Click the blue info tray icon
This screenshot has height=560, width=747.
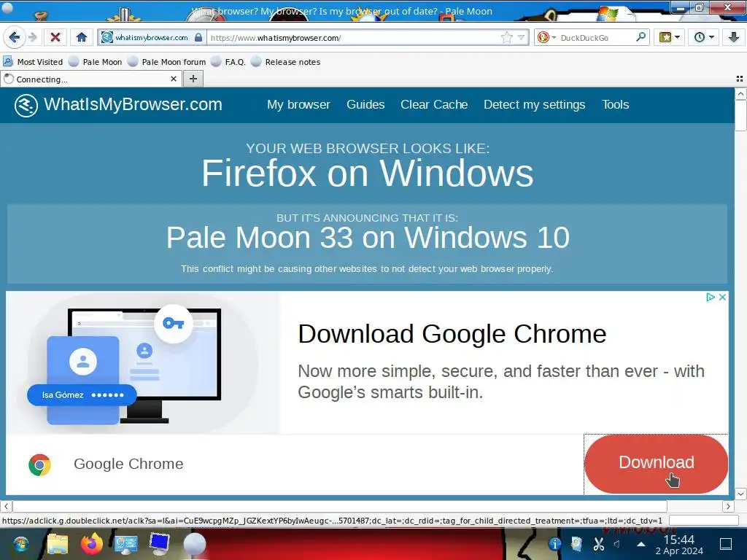[554, 544]
